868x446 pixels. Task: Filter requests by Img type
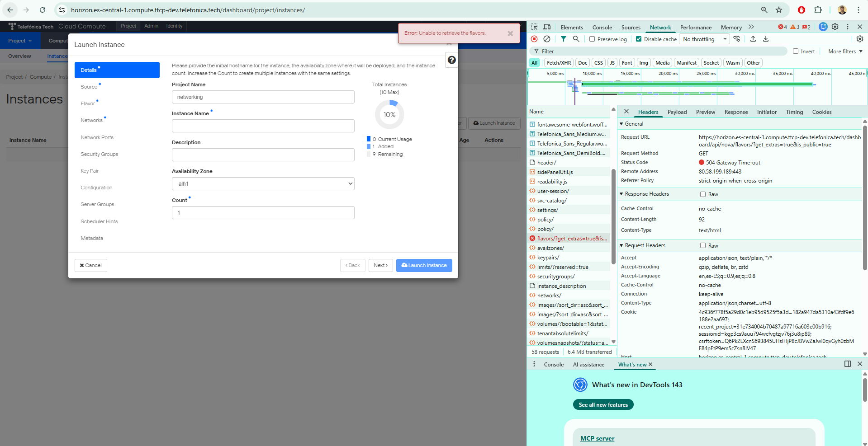[x=644, y=63]
